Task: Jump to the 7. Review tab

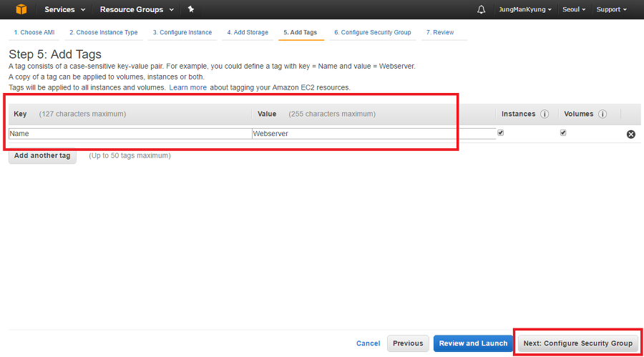Action: point(439,32)
